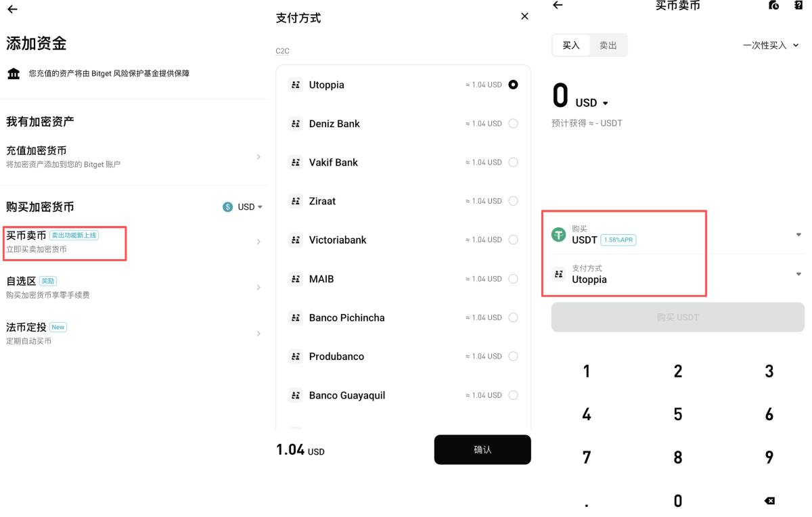Screen dimensions: 812x517
Task: Click the shield icon next to 风险保护基金 notice
Action: tap(12, 73)
